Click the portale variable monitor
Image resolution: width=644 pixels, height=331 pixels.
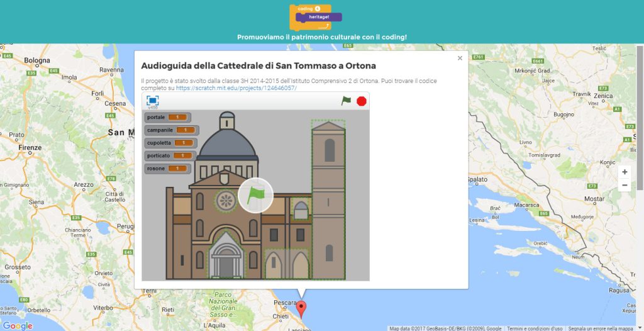click(x=167, y=117)
